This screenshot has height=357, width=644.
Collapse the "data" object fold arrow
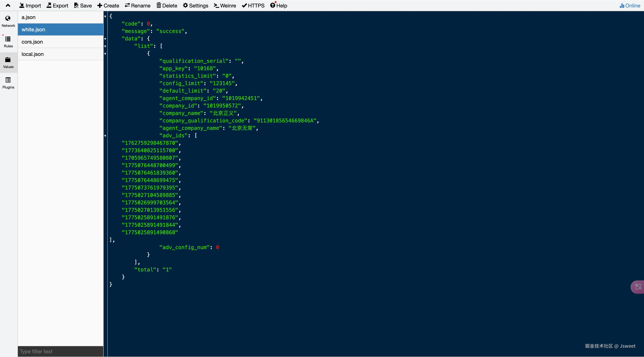pos(105,39)
